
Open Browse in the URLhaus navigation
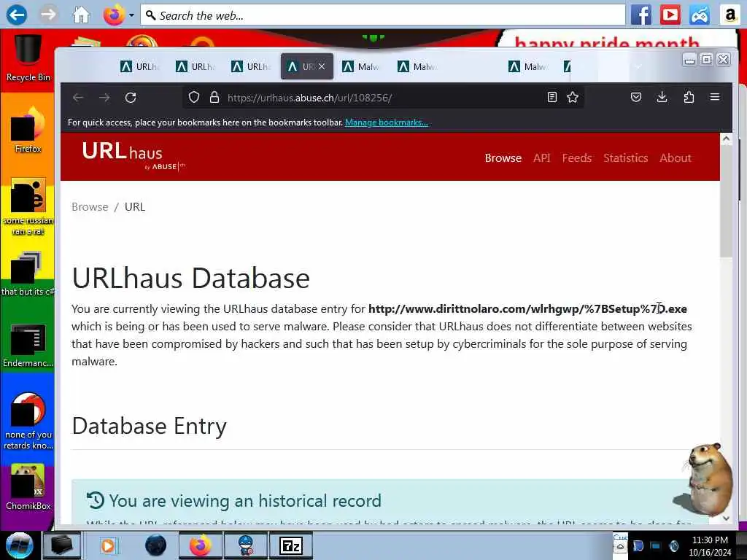click(x=503, y=158)
